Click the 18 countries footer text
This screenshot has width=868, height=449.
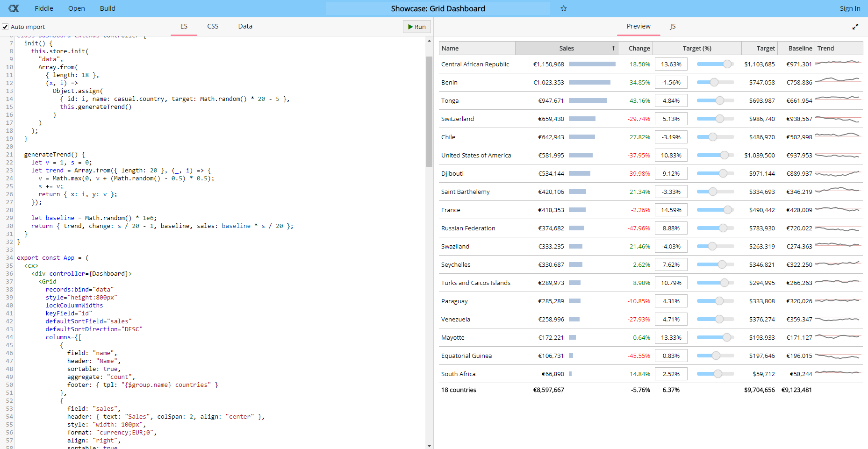(459, 390)
